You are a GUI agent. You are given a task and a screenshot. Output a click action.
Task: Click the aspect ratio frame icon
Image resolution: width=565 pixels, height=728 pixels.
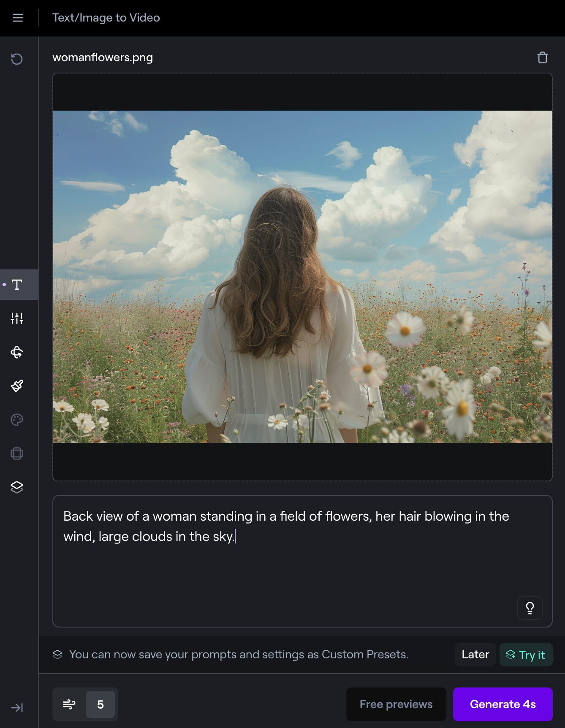click(x=17, y=454)
